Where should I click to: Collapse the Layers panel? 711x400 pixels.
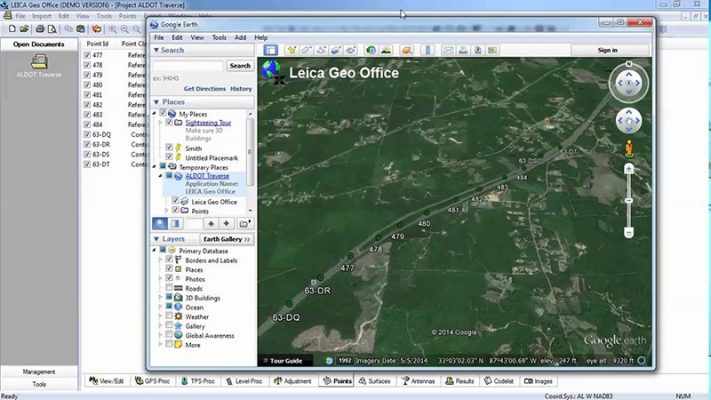point(156,239)
